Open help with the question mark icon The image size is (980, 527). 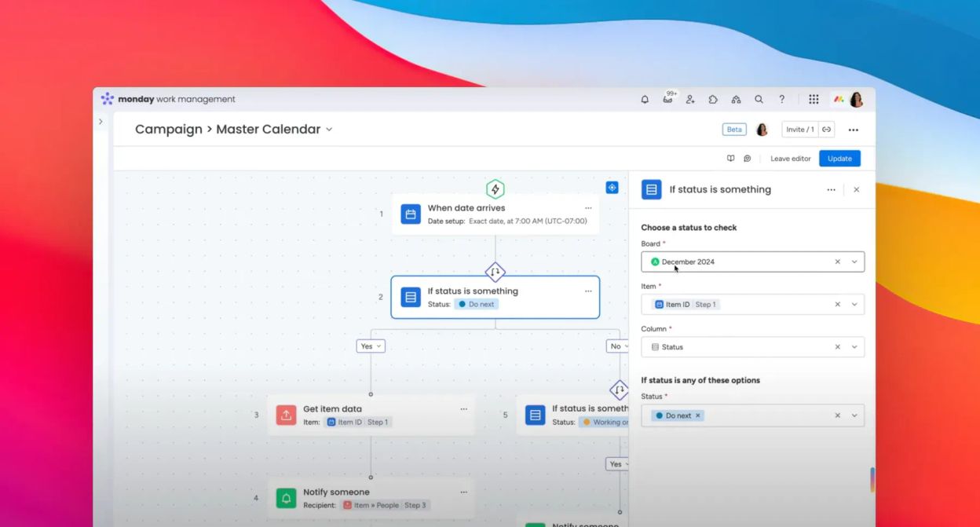coord(781,99)
